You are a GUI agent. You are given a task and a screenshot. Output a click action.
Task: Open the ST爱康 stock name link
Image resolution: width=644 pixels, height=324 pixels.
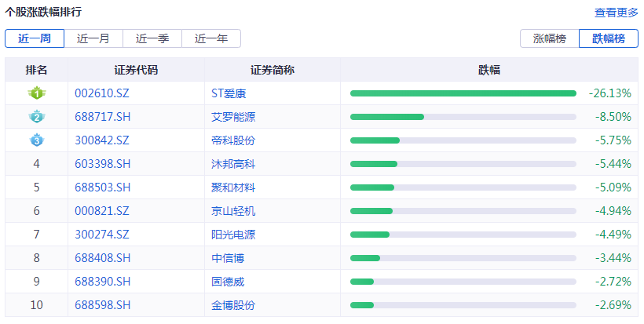click(x=234, y=93)
